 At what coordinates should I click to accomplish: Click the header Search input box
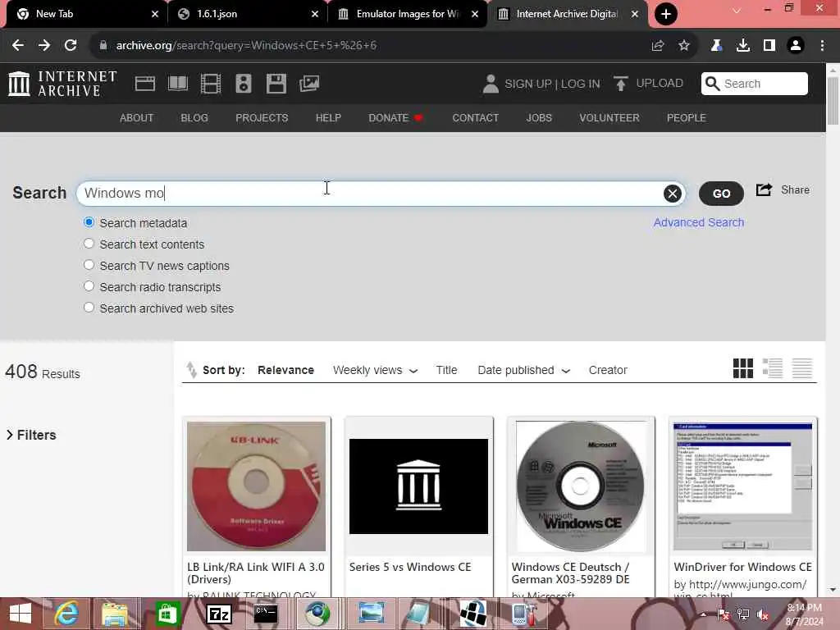pyautogui.click(x=755, y=84)
